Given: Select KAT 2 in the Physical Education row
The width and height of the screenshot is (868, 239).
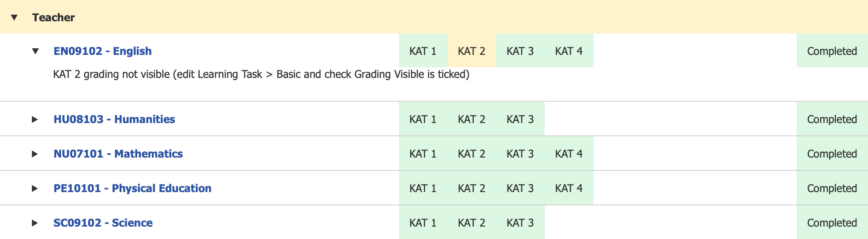Looking at the screenshot, I should coord(472,189).
